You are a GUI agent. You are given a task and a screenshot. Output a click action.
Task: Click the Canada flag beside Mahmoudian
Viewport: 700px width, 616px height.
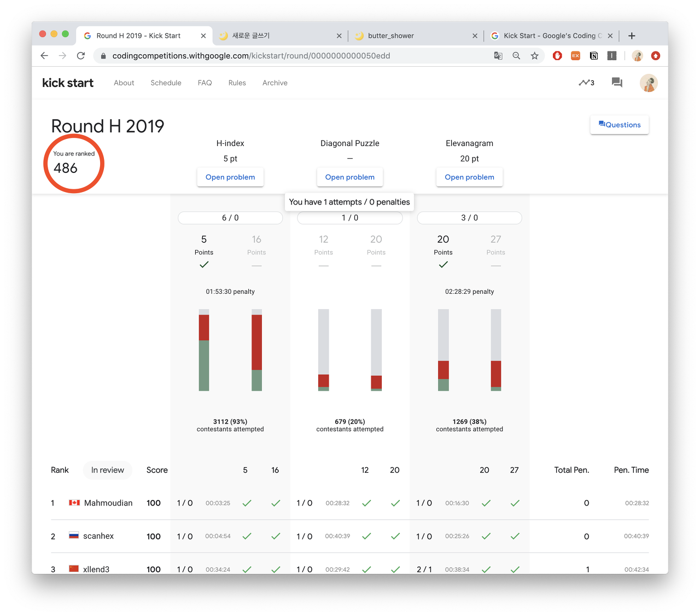(x=74, y=503)
